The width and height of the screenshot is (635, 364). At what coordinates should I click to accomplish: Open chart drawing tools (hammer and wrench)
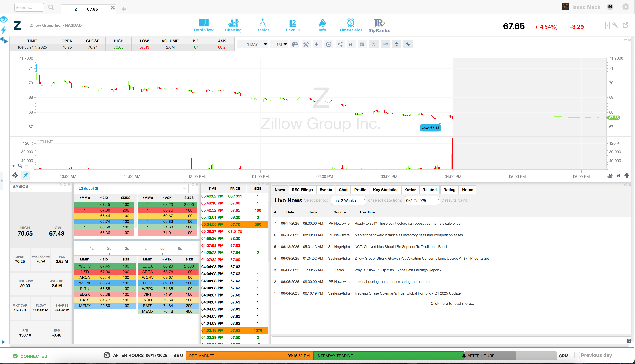[306, 45]
